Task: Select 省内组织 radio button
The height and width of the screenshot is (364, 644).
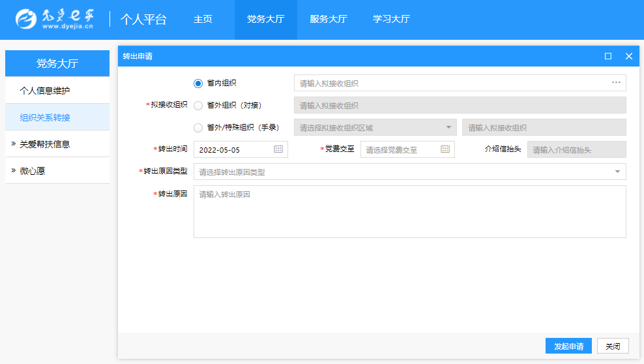Action: click(x=198, y=83)
